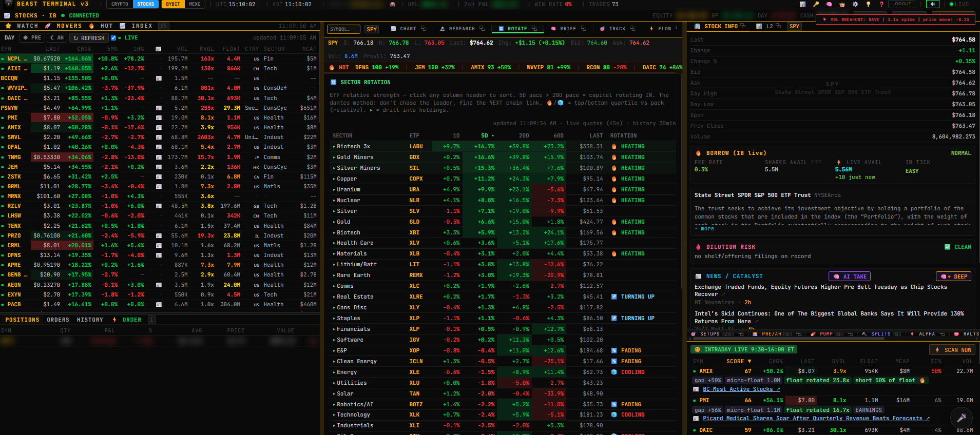Toggle the speaker sound button

pyautogui.click(x=933, y=4)
